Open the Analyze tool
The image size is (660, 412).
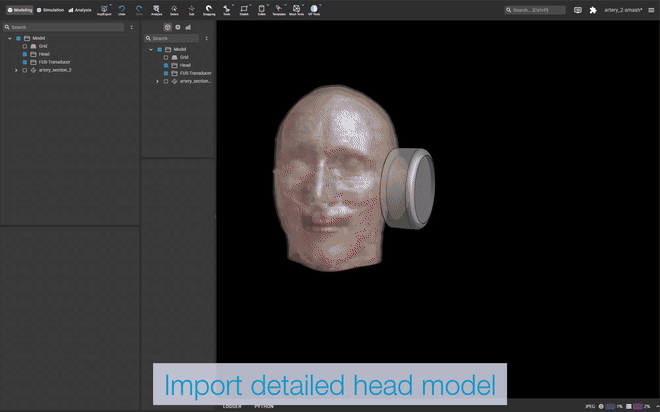pyautogui.click(x=156, y=9)
